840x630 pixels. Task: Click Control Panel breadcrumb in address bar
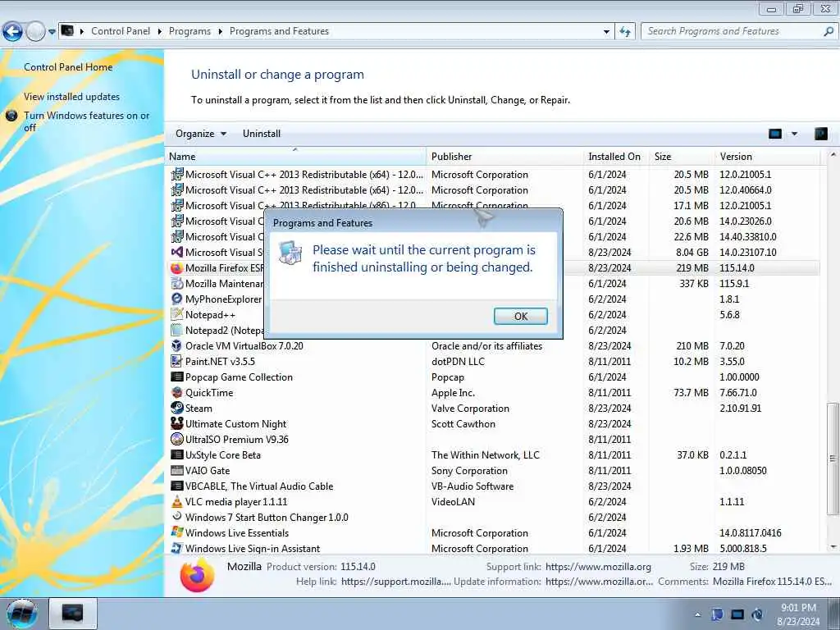point(121,31)
